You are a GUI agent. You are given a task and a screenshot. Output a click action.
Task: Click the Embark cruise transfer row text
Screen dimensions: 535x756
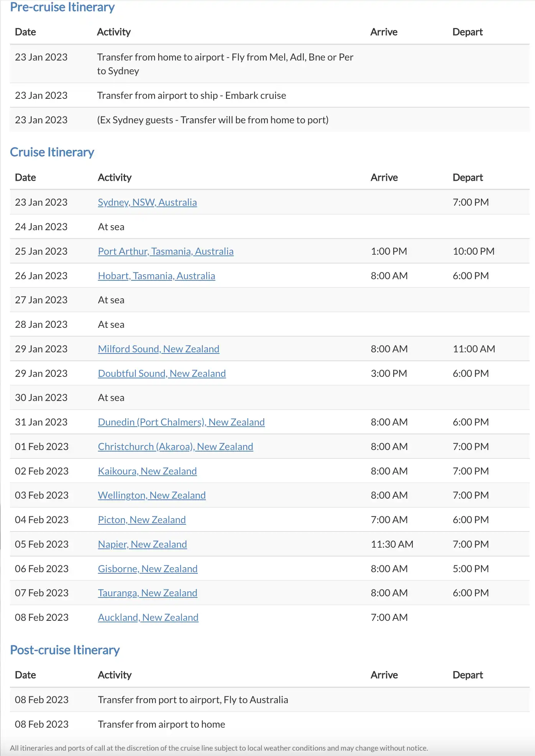[x=191, y=95]
